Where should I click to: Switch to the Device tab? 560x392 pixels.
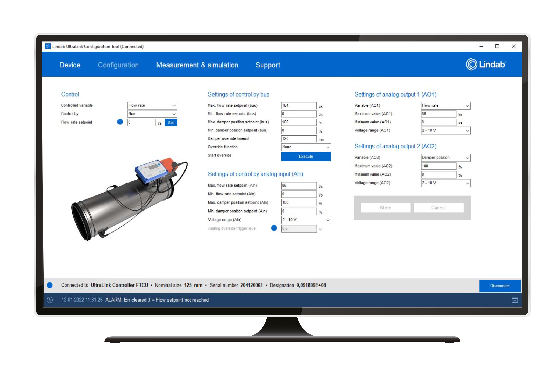[x=70, y=65]
